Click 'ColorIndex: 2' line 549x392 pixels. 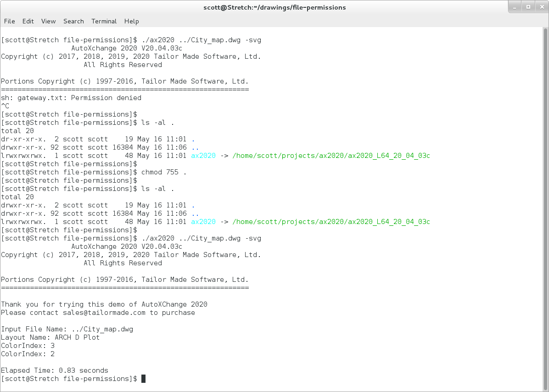[x=28, y=354]
